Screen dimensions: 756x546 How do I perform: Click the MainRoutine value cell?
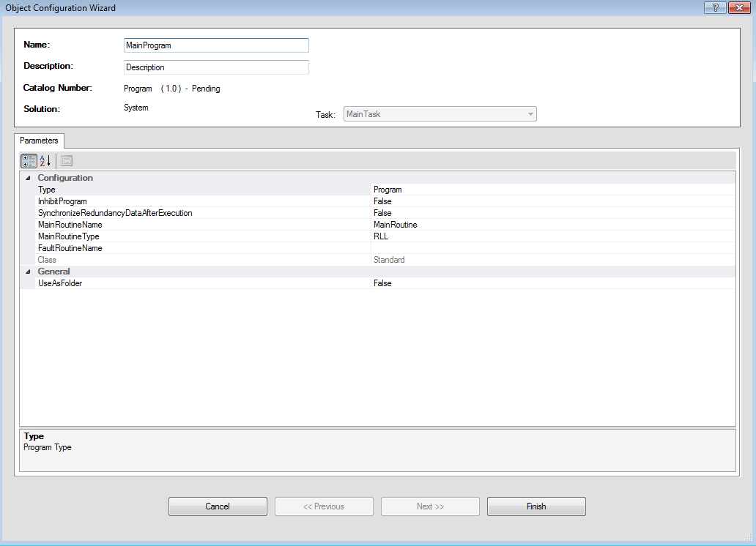pyautogui.click(x=554, y=225)
